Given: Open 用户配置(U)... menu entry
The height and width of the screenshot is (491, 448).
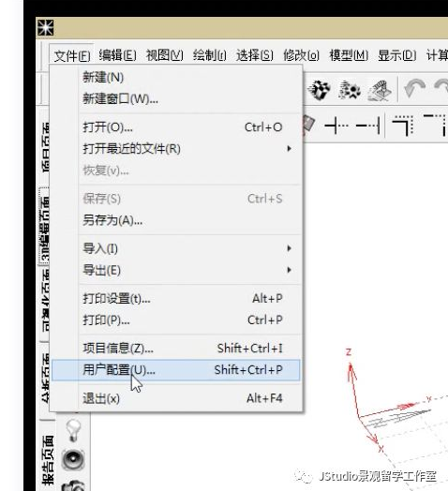Looking at the screenshot, I should pyautogui.click(x=176, y=370).
